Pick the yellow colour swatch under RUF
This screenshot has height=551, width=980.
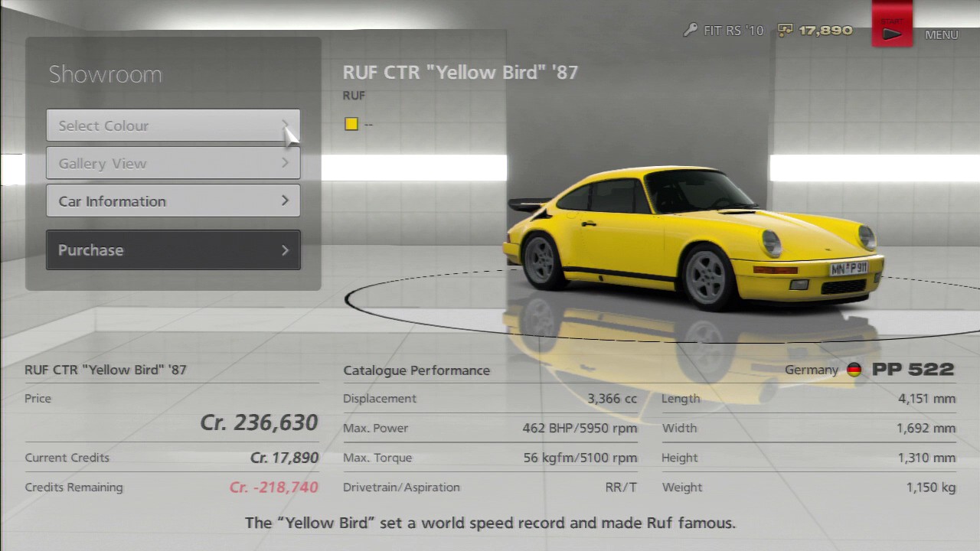[351, 123]
